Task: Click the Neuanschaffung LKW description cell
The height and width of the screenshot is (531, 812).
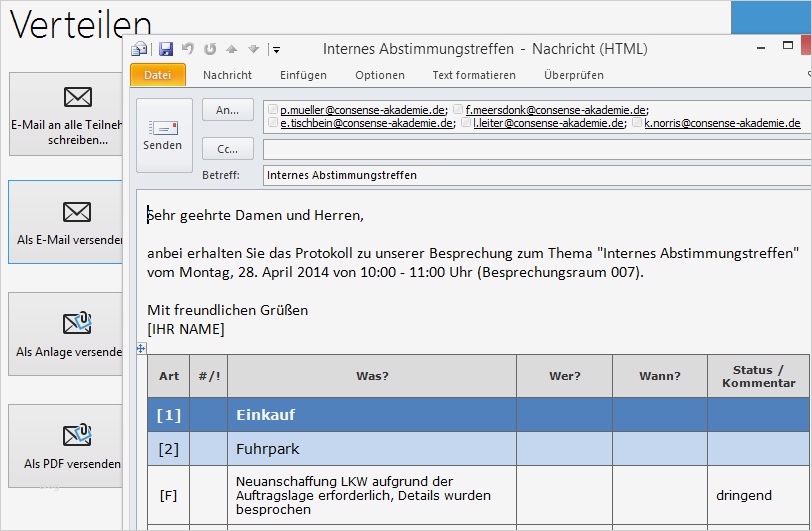Action: (372, 495)
